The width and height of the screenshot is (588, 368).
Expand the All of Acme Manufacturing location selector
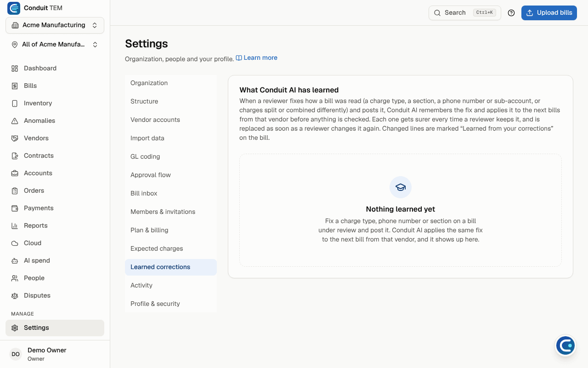tap(55, 45)
